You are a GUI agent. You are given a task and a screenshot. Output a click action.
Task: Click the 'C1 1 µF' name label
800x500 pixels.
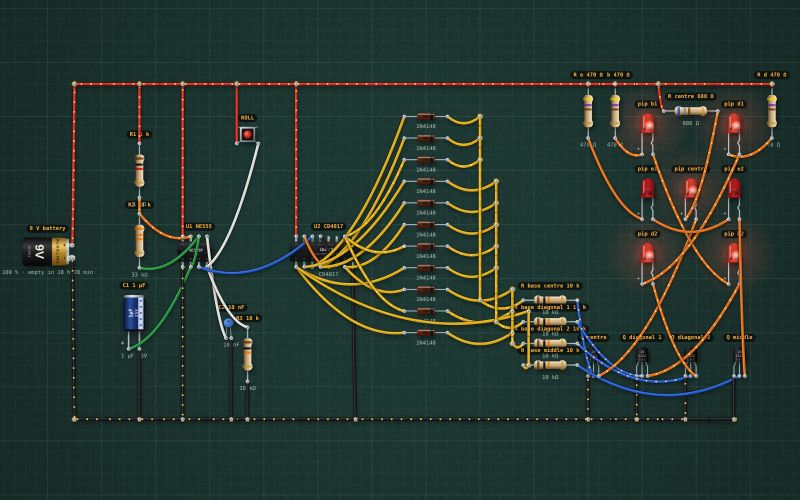(x=134, y=285)
